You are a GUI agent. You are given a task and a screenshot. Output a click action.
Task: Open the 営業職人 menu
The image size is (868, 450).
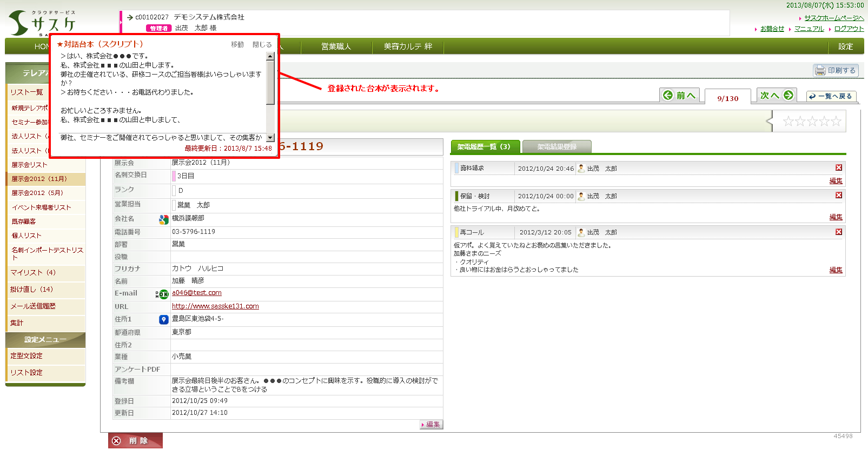[336, 46]
